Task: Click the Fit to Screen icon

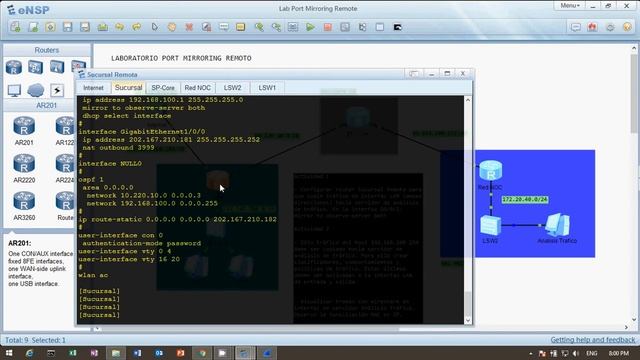Action: coord(293,27)
